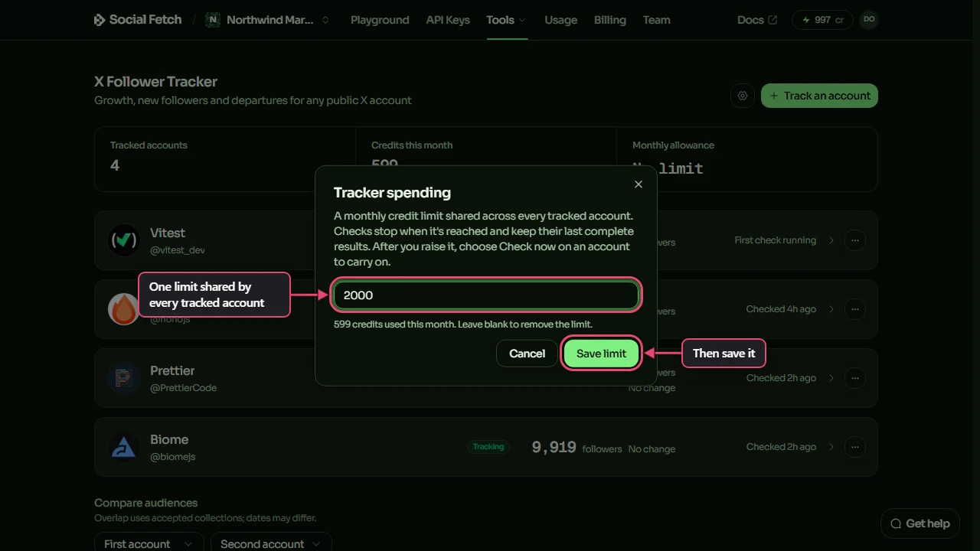
Task: Expand the Checked 4h ago row chevron
Action: coord(831,309)
